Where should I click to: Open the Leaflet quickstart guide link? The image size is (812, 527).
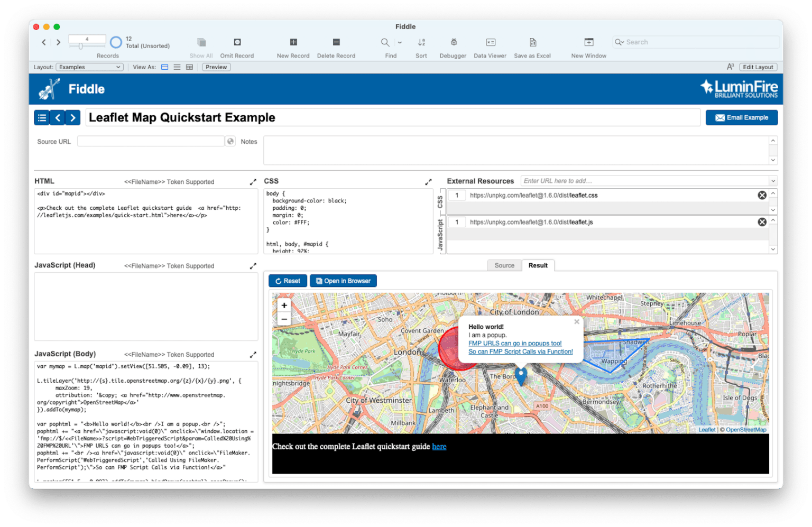439,447
